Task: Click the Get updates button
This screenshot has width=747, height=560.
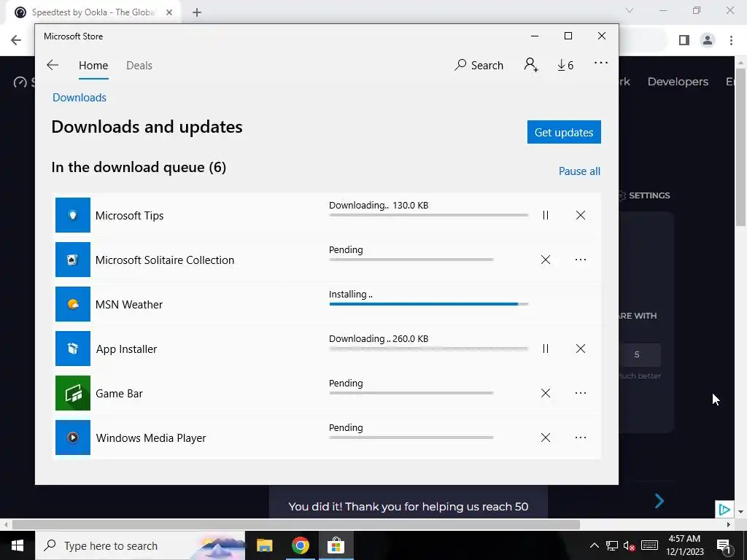Action: [x=564, y=132]
